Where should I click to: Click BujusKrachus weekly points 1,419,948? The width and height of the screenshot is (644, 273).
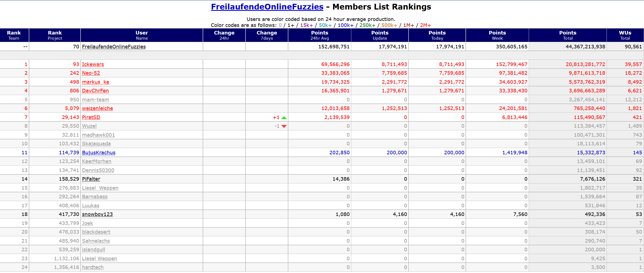click(515, 153)
